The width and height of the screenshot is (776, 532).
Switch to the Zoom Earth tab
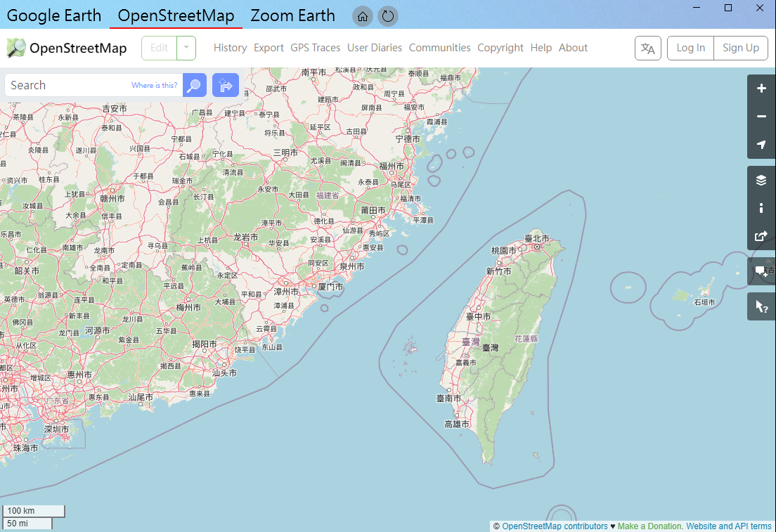point(292,16)
